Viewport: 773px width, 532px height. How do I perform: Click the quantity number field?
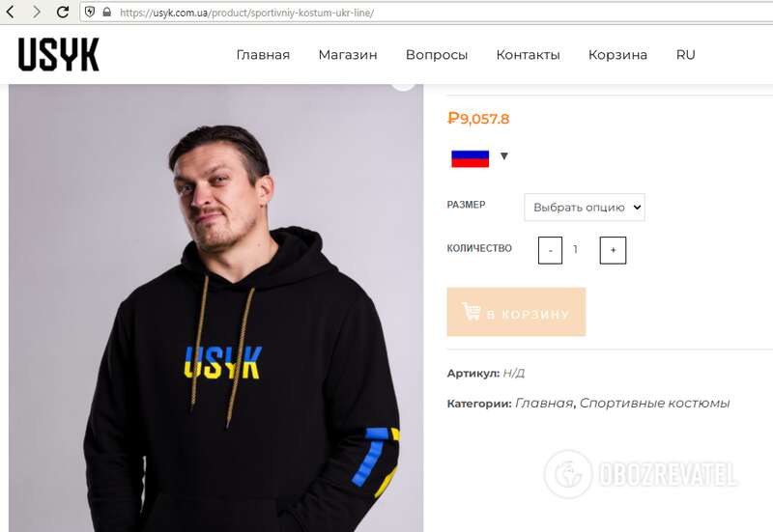tap(575, 250)
